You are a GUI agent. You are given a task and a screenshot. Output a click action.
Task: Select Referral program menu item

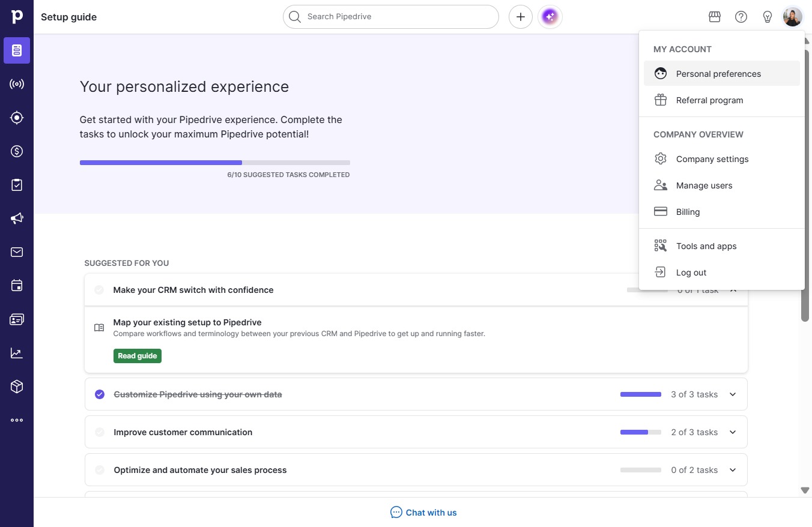click(722, 100)
